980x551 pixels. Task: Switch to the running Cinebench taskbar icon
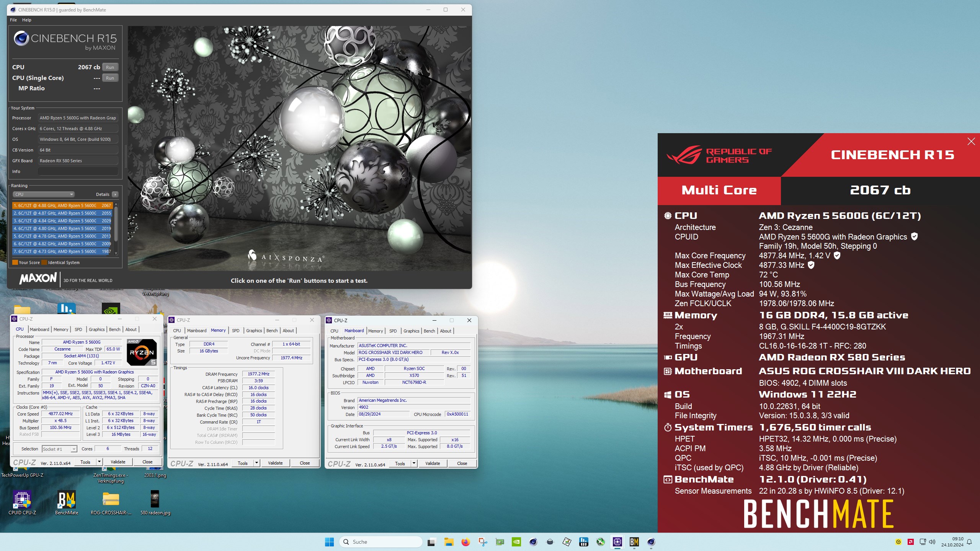click(651, 542)
